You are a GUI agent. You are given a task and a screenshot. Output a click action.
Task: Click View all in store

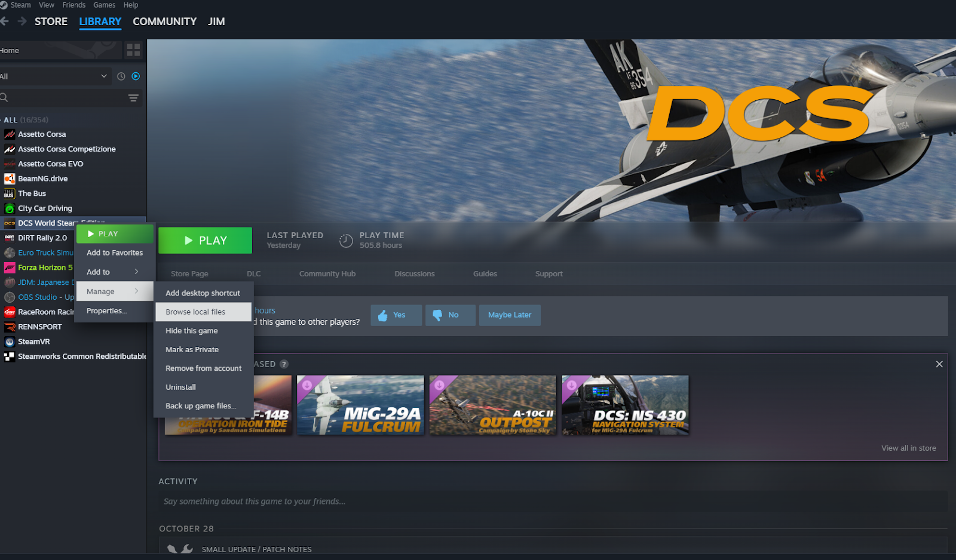point(909,448)
